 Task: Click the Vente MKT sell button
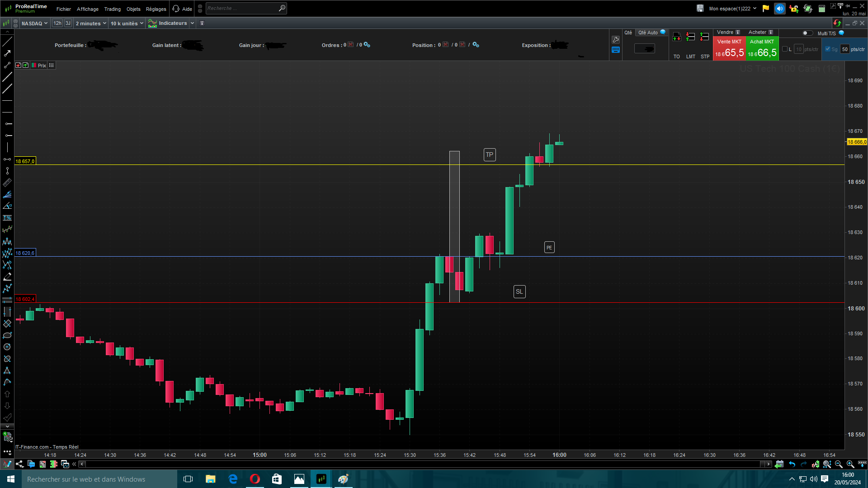[x=729, y=49]
